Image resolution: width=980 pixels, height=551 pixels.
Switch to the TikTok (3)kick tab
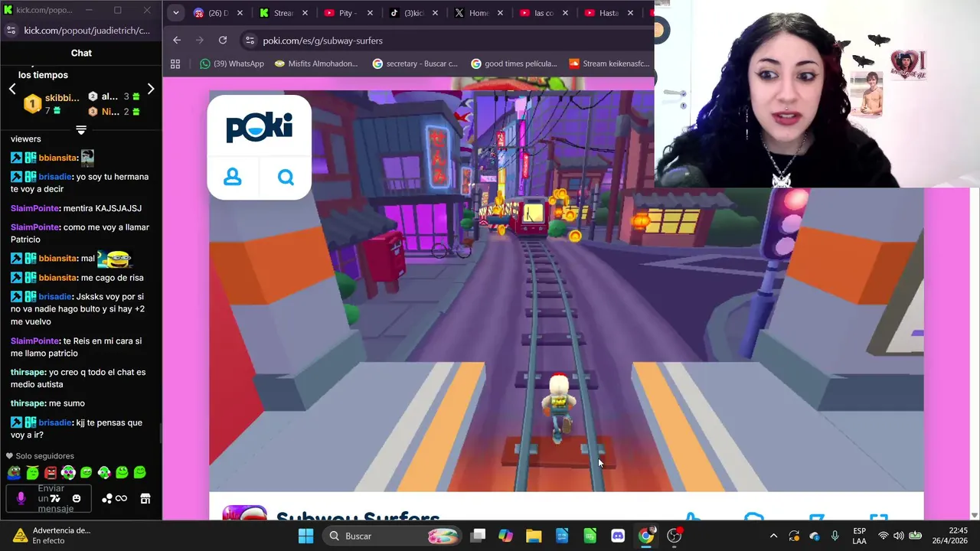[414, 13]
